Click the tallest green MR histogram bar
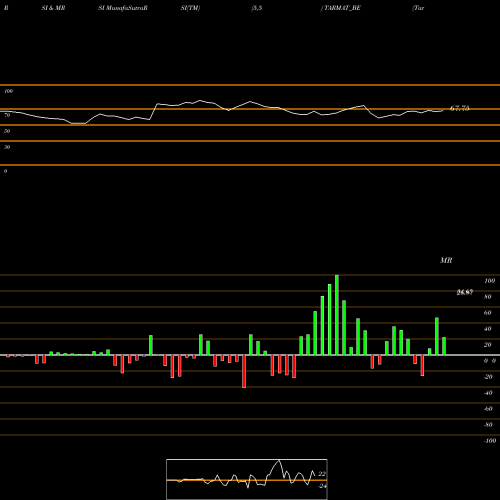 pos(337,315)
